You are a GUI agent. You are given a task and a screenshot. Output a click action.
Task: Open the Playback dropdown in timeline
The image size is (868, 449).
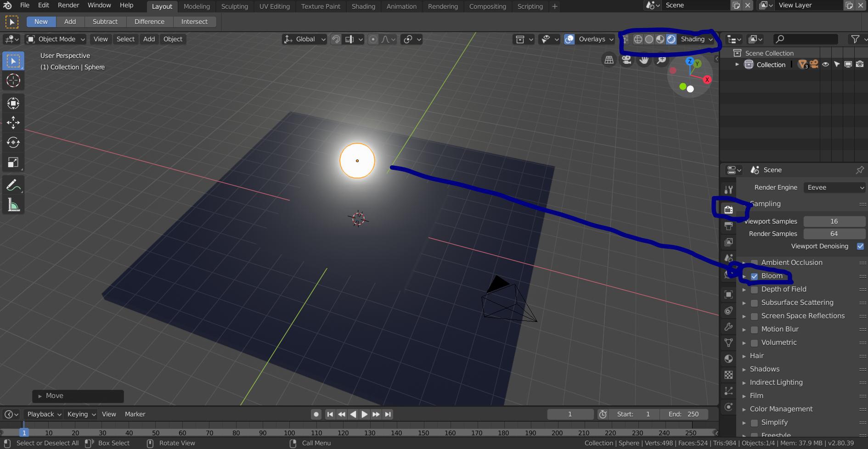point(44,414)
